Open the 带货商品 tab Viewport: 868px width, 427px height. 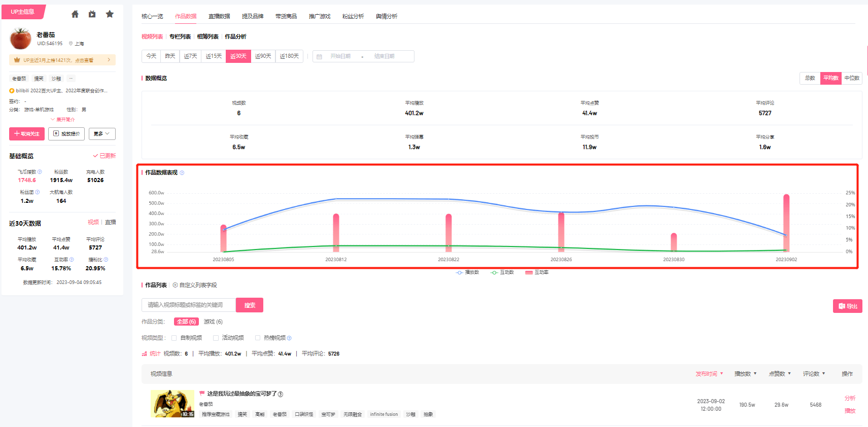(x=286, y=16)
